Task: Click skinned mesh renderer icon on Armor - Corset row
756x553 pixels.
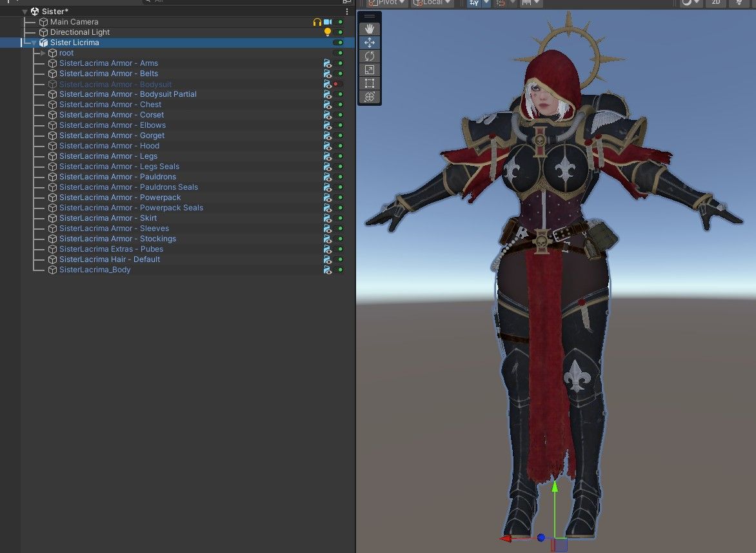Action: (328, 115)
